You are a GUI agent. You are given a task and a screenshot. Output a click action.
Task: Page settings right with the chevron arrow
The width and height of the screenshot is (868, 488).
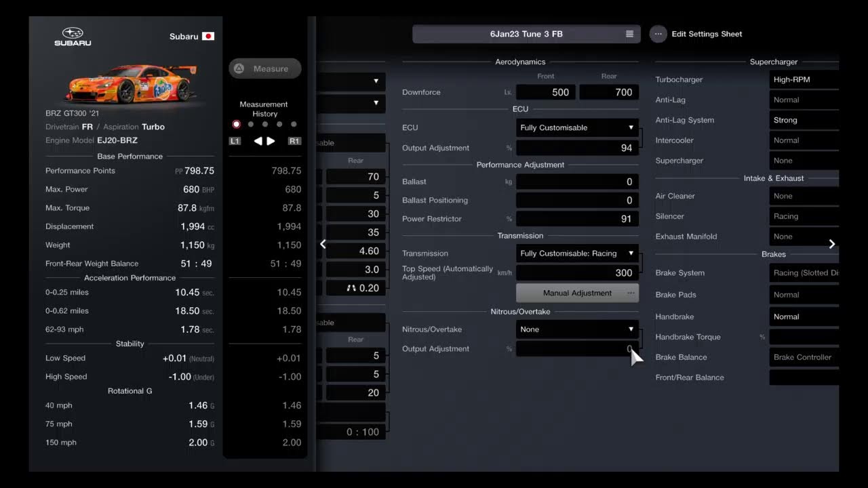(x=832, y=244)
